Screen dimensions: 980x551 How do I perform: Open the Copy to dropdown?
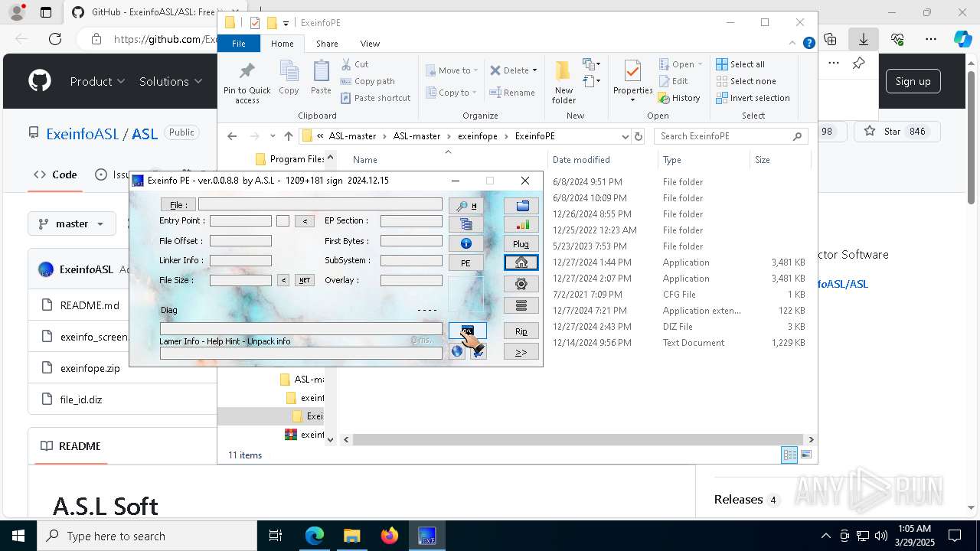(x=451, y=93)
